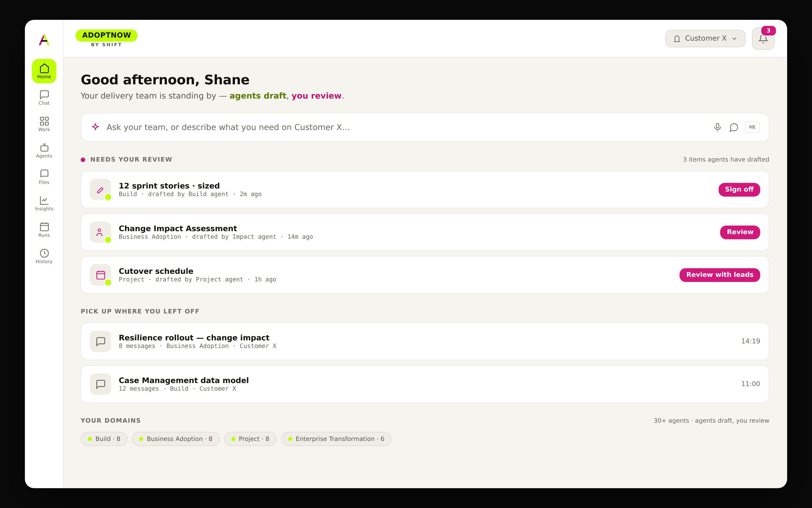Click the AdoptNow logo in the sidebar
The height and width of the screenshot is (508, 812).
pyautogui.click(x=44, y=40)
